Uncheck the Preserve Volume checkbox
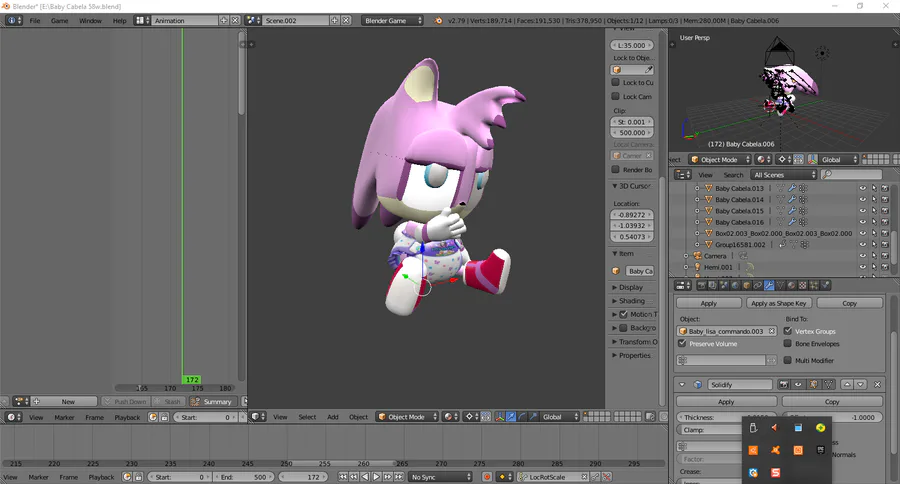 coord(682,343)
